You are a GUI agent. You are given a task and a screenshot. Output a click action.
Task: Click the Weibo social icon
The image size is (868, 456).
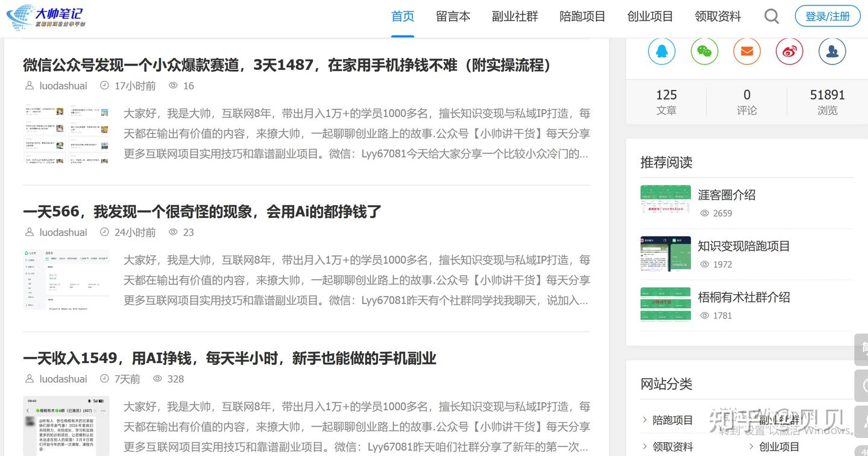(790, 51)
